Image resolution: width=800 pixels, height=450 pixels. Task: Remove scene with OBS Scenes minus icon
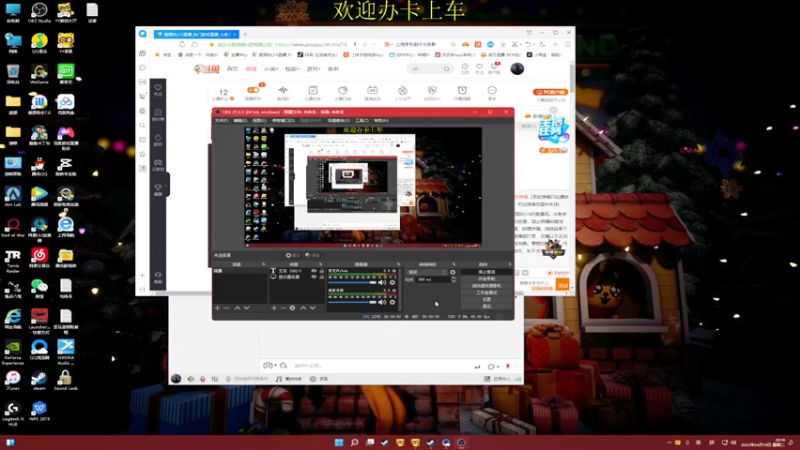(227, 308)
